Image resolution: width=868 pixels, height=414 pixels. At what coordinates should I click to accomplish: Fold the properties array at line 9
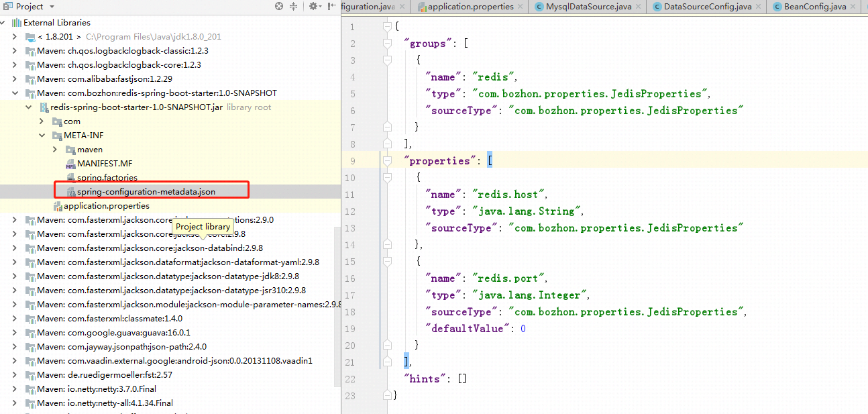pos(386,160)
